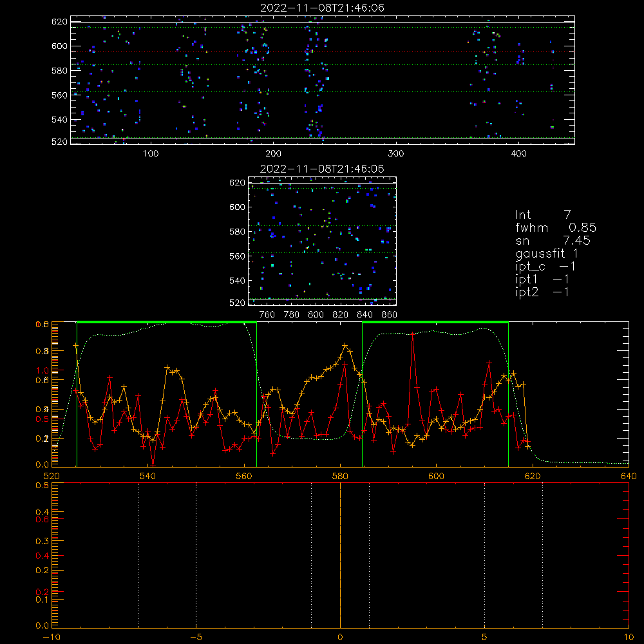Click the orange curve peak near x=581
The image size is (644, 644).
pyautogui.click(x=345, y=346)
